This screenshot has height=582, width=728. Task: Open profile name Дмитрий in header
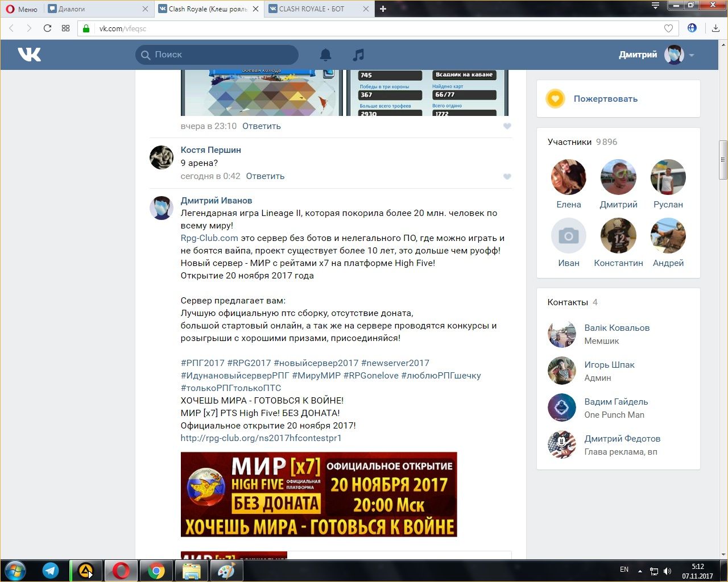click(638, 55)
